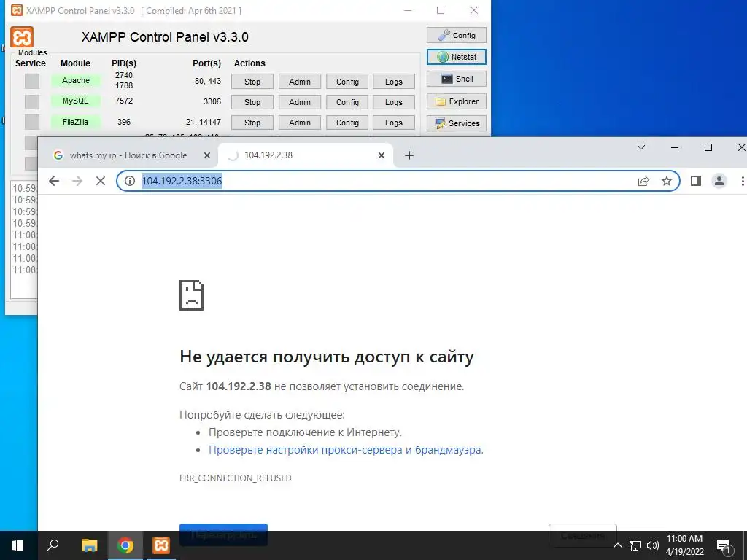Open FileZilla Config menu

347,122
